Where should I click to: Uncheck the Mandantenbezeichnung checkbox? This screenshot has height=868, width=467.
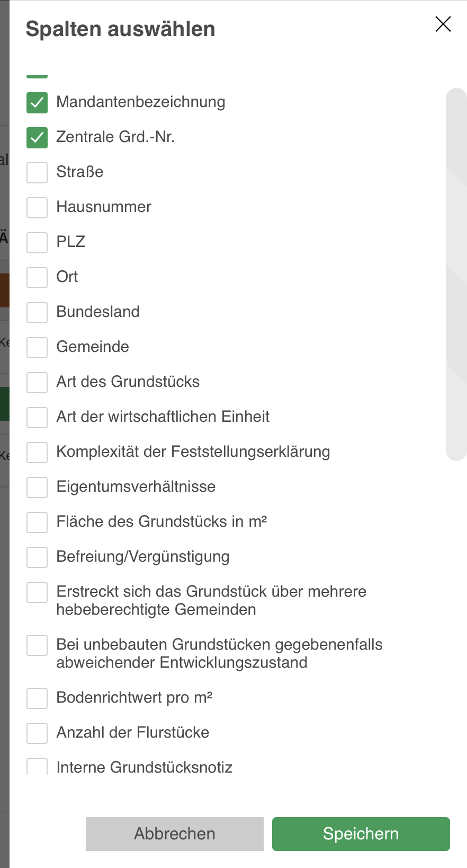37,103
